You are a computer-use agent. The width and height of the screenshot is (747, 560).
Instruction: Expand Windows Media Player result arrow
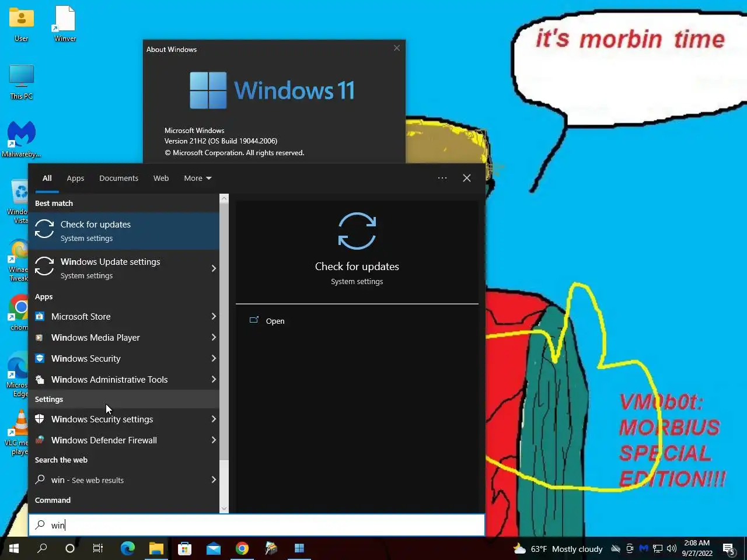coord(214,337)
